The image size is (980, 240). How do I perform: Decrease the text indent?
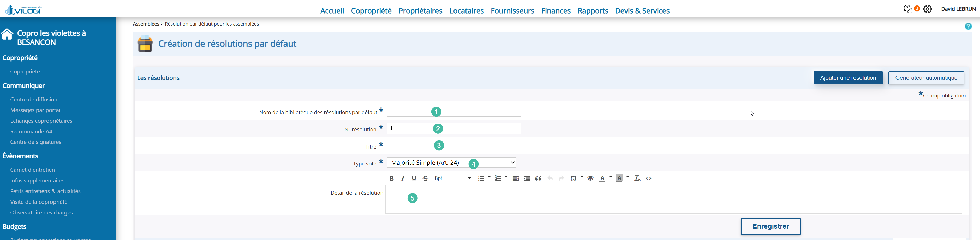click(516, 179)
